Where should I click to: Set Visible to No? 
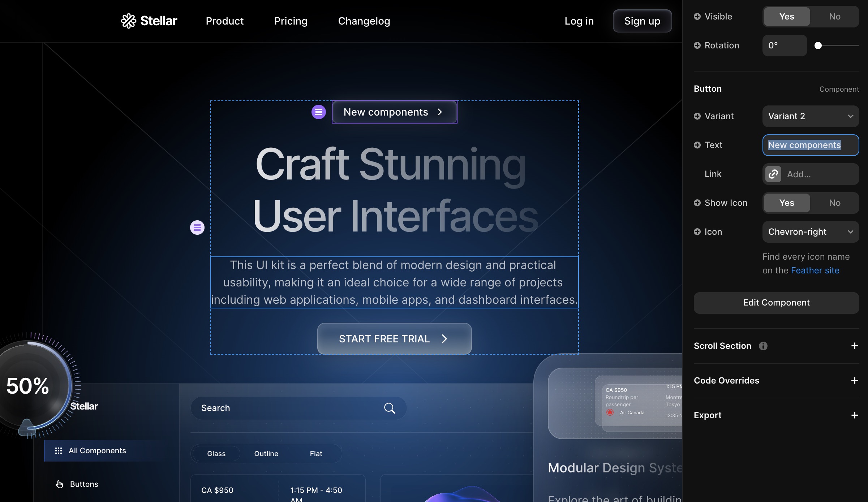point(835,16)
